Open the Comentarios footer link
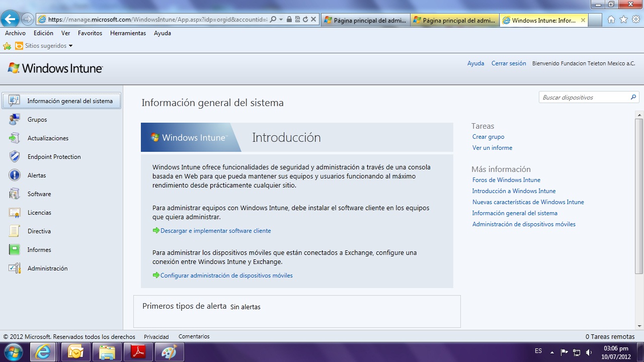 click(x=194, y=336)
